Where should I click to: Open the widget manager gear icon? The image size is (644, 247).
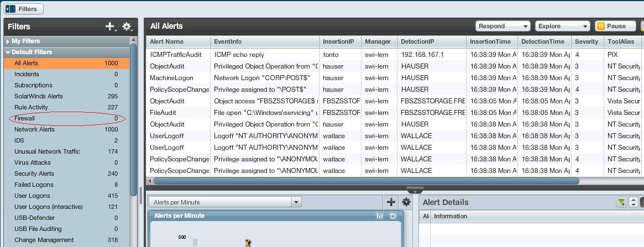pyautogui.click(x=406, y=202)
